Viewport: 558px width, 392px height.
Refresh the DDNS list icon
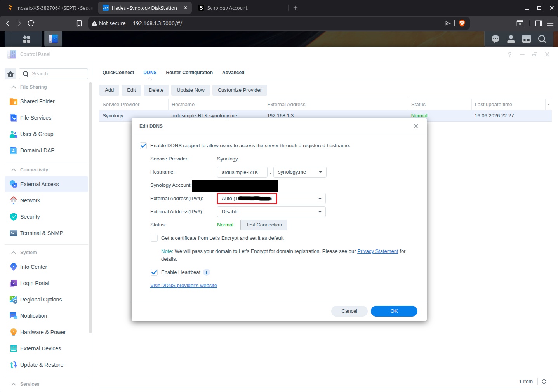click(544, 382)
